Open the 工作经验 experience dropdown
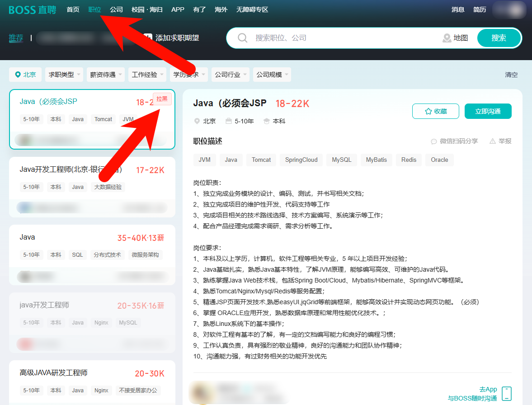Viewport: 532px width, 405px height. (x=147, y=74)
